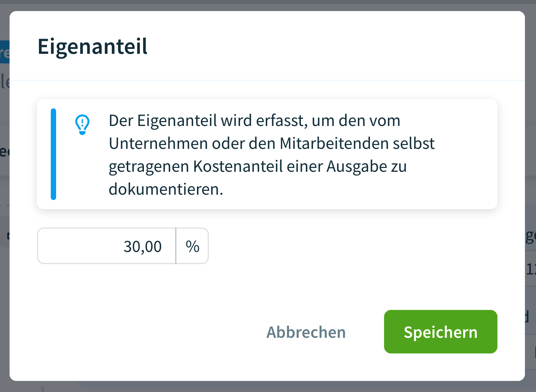
Task: Click the dimmed background area above the dialog
Action: [x=267, y=5]
